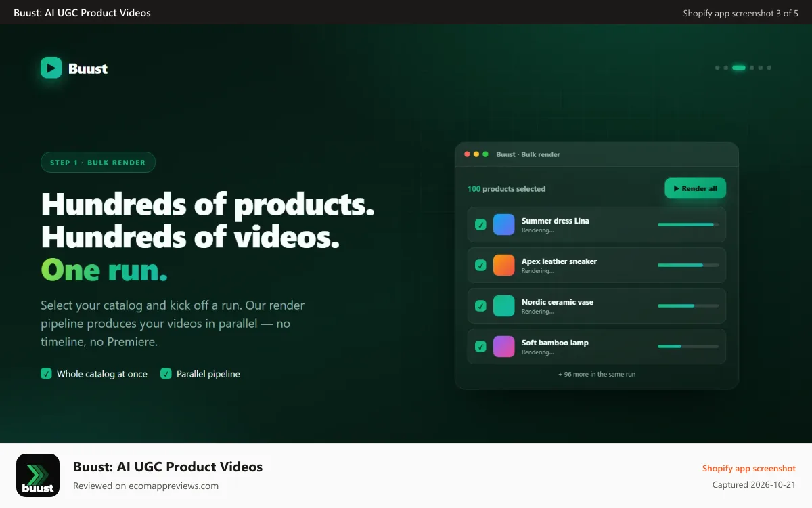Click 'Shopify app screenshot 3 of 5' label
The height and width of the screenshot is (508, 812).
[741, 13]
